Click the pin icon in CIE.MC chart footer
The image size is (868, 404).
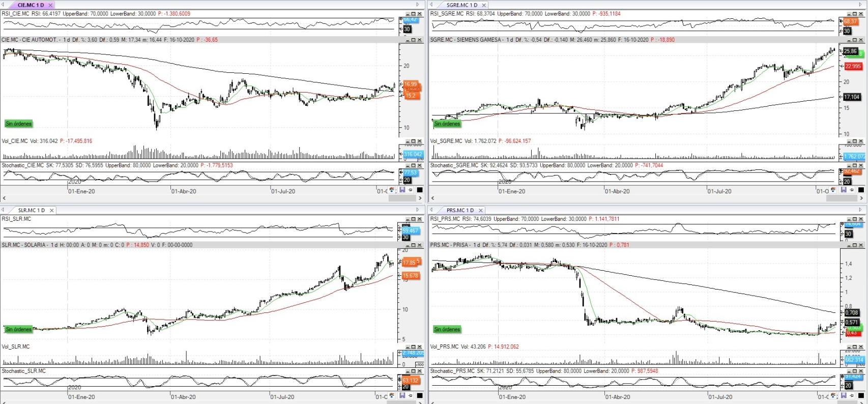click(x=411, y=190)
